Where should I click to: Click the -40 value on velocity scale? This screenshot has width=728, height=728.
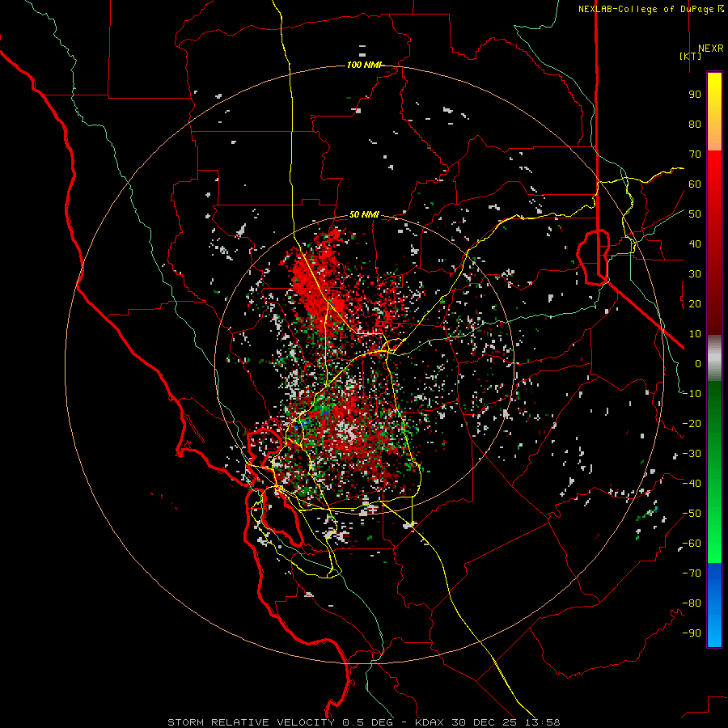(x=692, y=484)
